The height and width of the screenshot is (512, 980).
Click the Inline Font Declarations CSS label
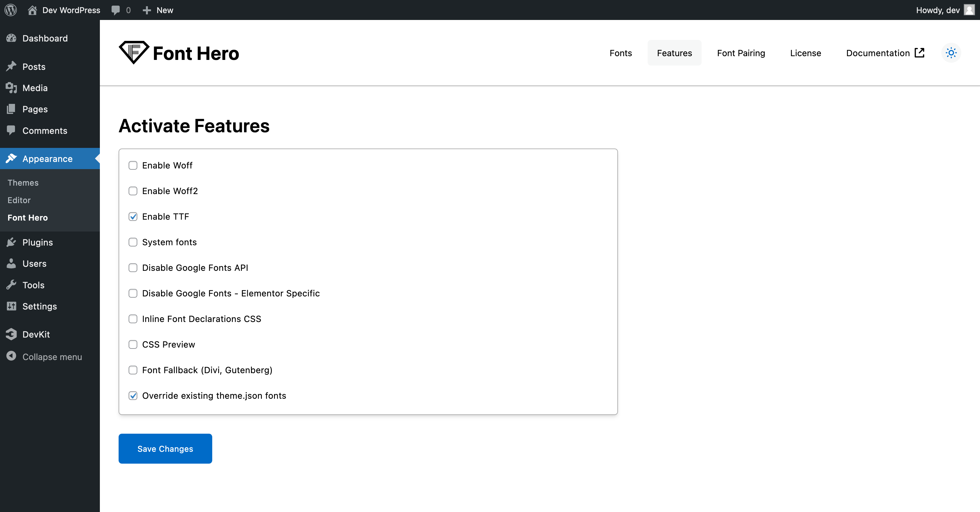202,319
